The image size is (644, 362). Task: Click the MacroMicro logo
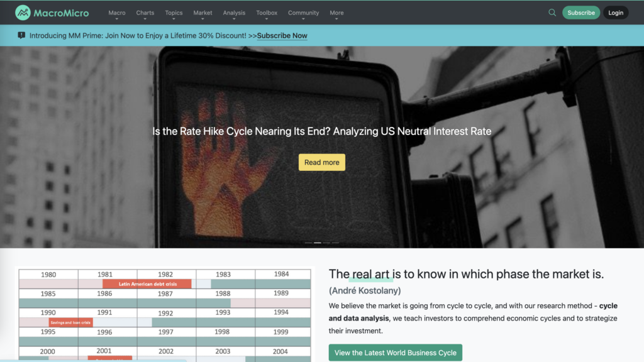point(52,12)
